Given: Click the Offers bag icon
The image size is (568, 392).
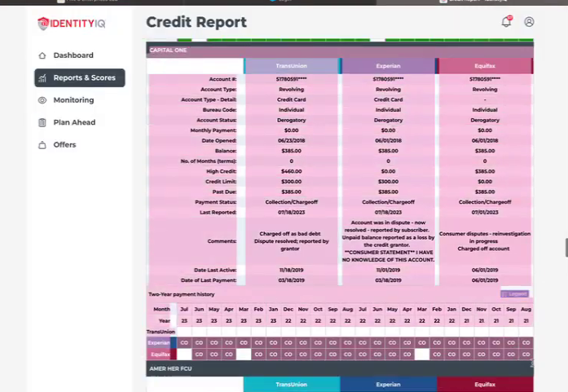Looking at the screenshot, I should pos(42,145).
